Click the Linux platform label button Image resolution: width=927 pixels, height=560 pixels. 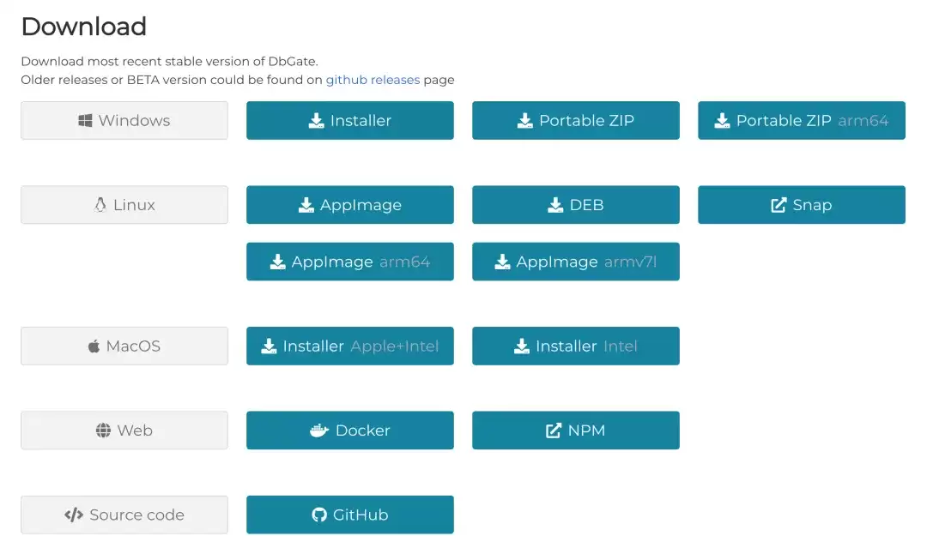(x=124, y=205)
